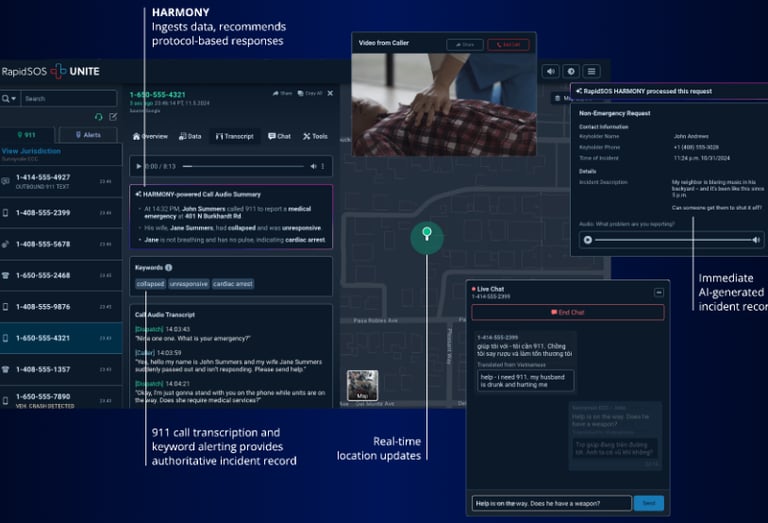Click the HARMONY audio volume icon
The width and height of the screenshot is (768, 523).
756,239
